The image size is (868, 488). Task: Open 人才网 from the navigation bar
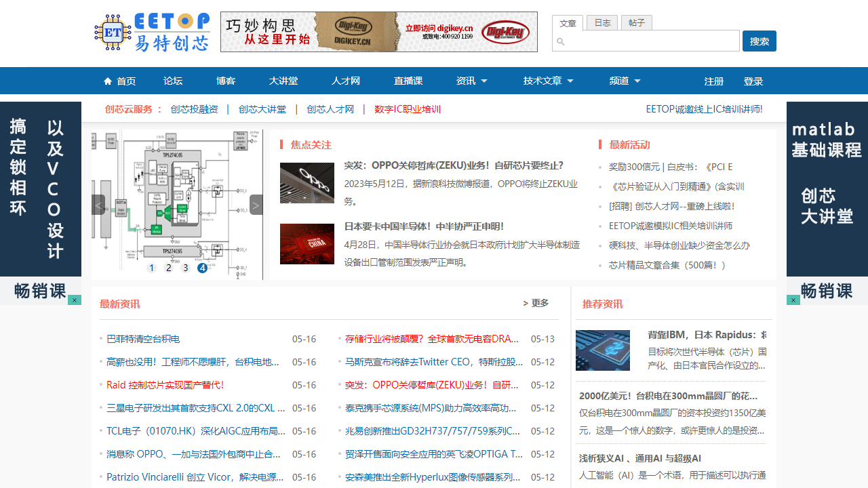(346, 81)
